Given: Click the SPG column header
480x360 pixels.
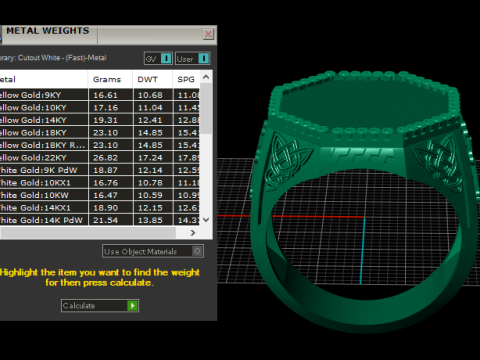Looking at the screenshot, I should click(186, 79).
